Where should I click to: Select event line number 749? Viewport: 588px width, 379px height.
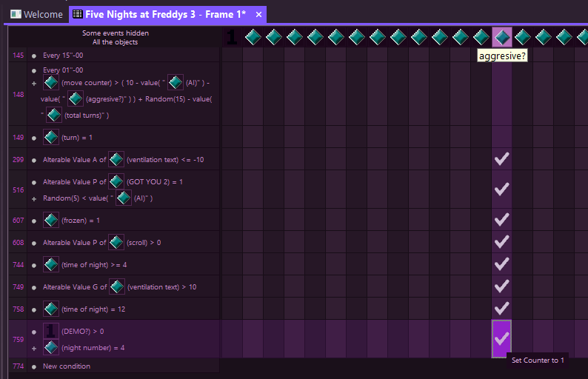point(18,286)
